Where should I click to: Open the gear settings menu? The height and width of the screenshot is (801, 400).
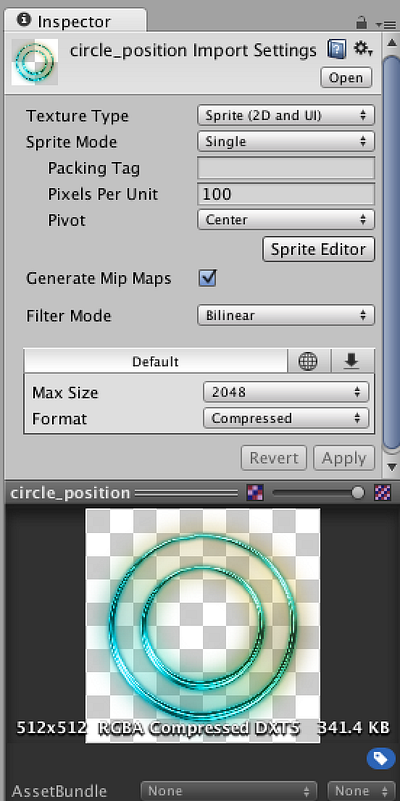coord(363,49)
